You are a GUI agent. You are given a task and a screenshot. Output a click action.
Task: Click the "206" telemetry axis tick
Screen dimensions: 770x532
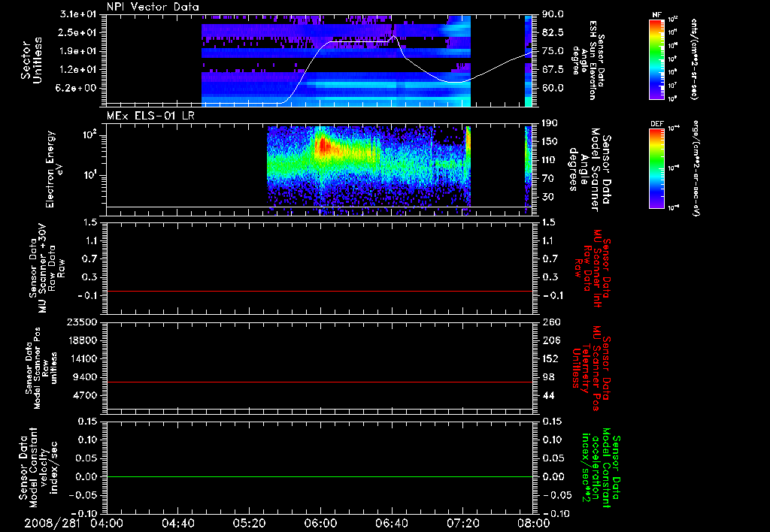click(x=550, y=340)
